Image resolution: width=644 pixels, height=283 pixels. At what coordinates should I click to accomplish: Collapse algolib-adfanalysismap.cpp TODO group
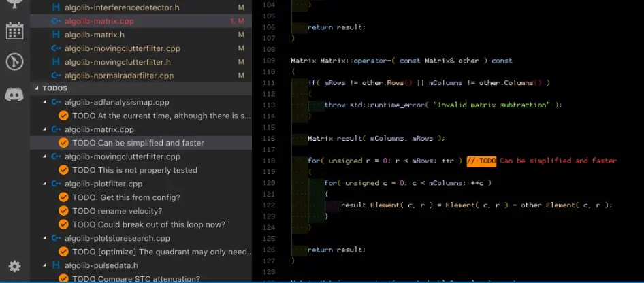[45, 102]
